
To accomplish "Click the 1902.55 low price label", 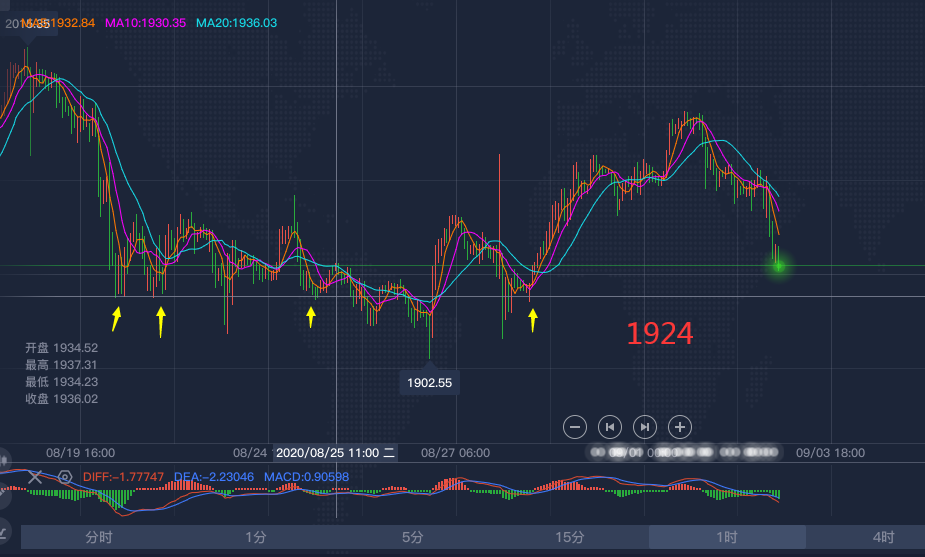I will pos(429,382).
